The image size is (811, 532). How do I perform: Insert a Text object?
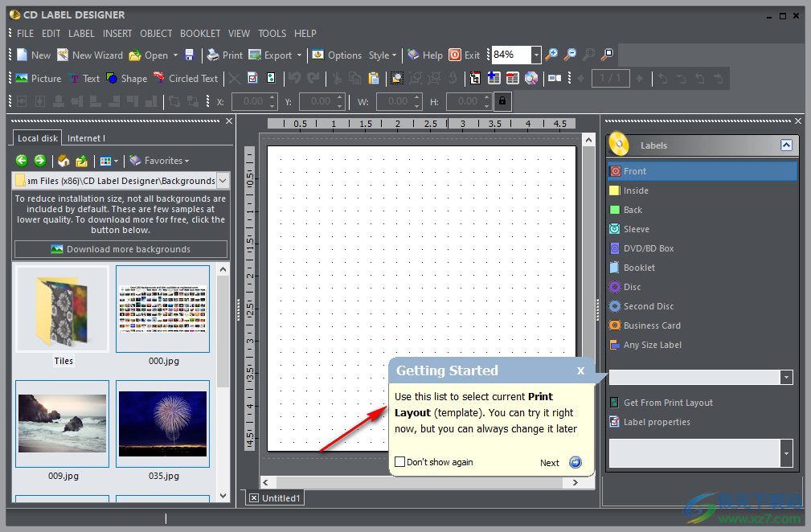84,78
